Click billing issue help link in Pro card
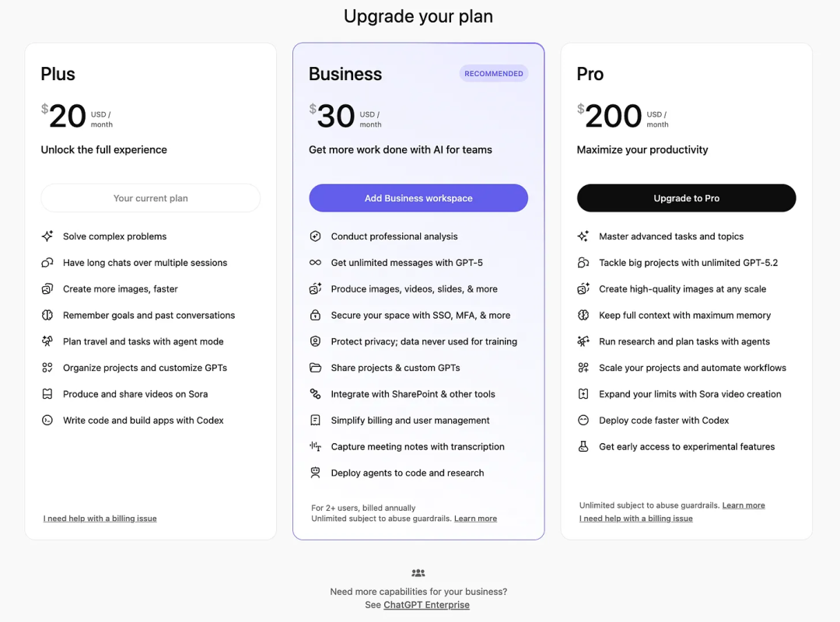This screenshot has height=622, width=840. click(635, 519)
